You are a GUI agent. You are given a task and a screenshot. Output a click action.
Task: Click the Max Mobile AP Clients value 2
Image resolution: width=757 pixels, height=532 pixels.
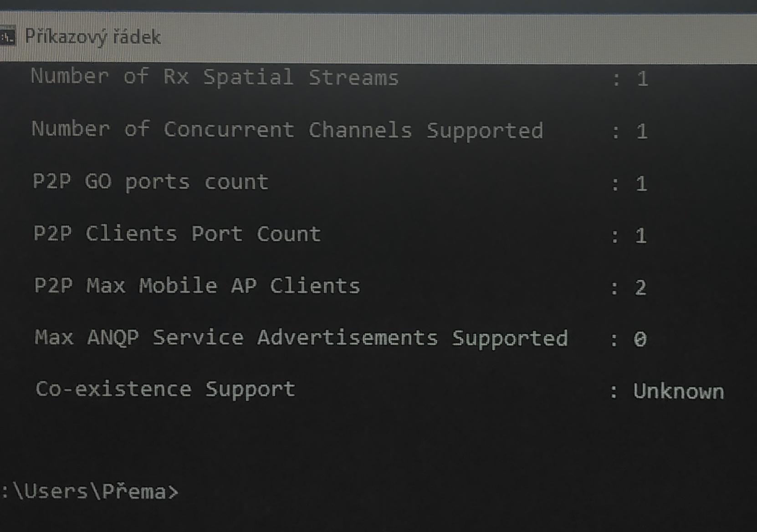640,288
